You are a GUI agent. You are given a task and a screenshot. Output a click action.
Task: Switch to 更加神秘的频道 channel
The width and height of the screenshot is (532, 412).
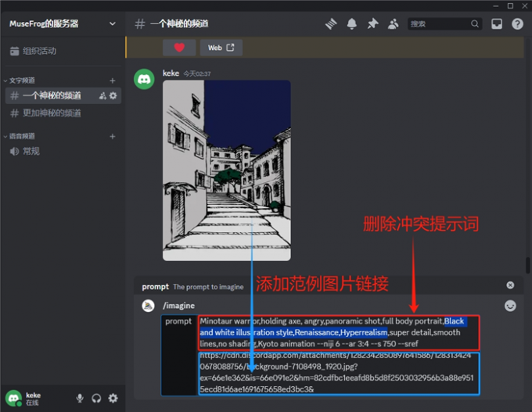[63, 113]
